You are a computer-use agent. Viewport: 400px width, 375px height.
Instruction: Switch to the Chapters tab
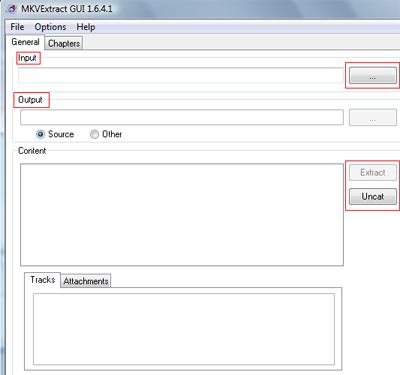[x=64, y=43]
